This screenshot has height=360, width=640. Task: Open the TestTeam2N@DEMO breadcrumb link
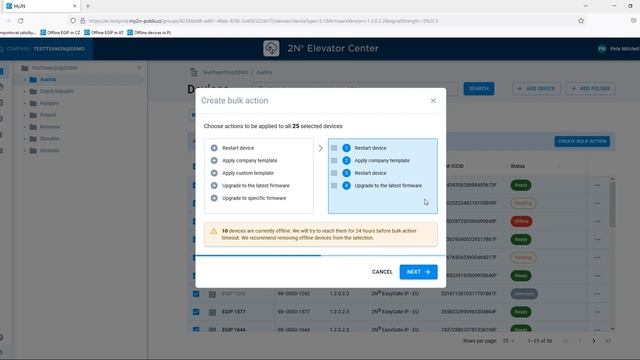[x=225, y=72]
